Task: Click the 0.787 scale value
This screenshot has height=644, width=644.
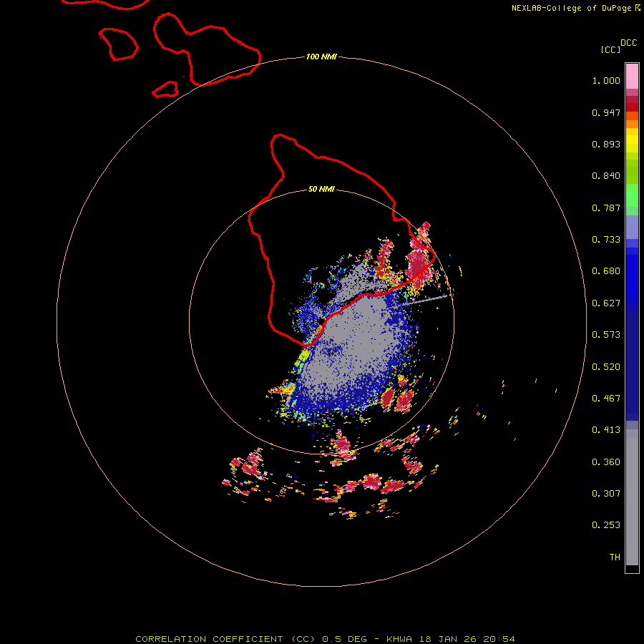Action: click(606, 208)
